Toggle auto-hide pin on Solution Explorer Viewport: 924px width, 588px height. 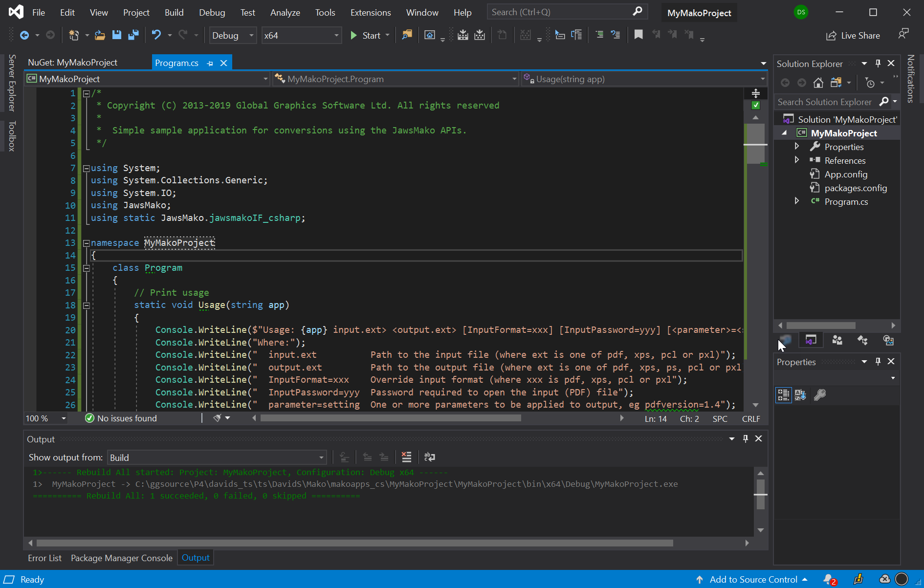(x=878, y=64)
